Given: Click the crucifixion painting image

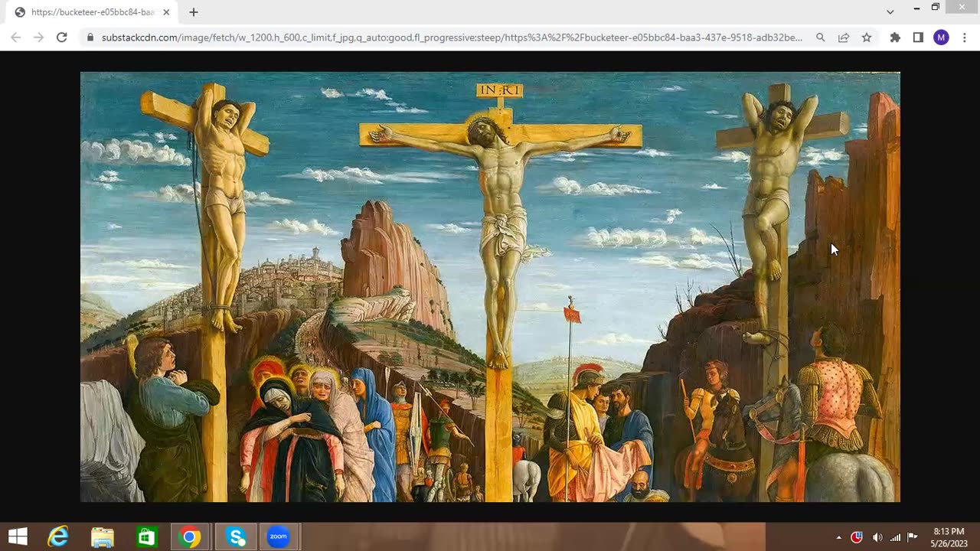Looking at the screenshot, I should [490, 287].
